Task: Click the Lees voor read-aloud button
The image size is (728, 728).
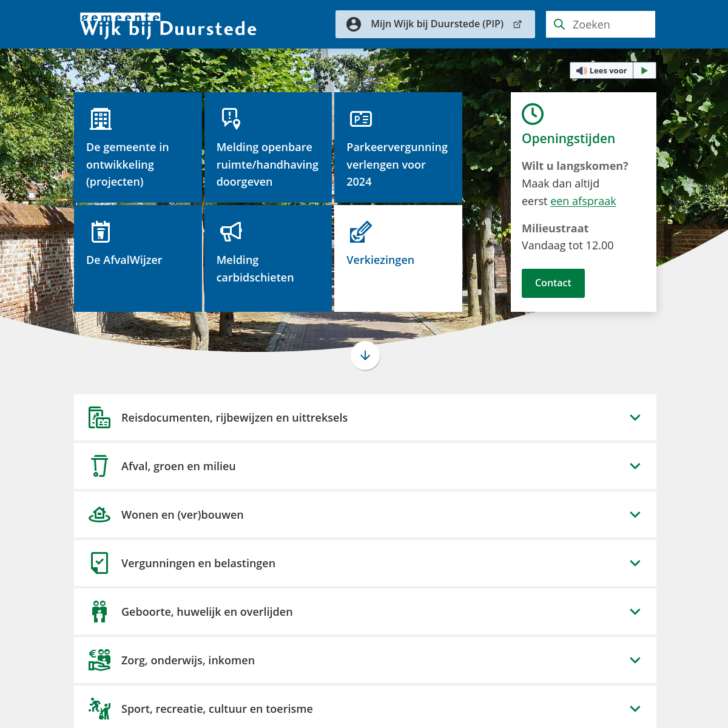Action: click(x=601, y=70)
